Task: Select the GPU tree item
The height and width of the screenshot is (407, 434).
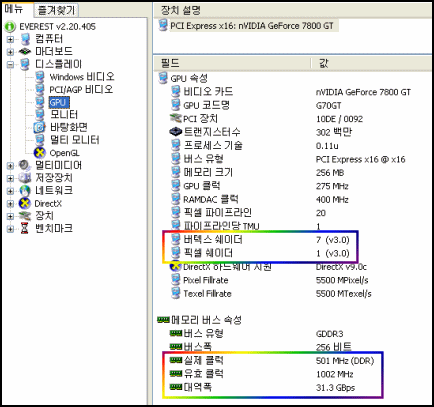Action: point(59,102)
